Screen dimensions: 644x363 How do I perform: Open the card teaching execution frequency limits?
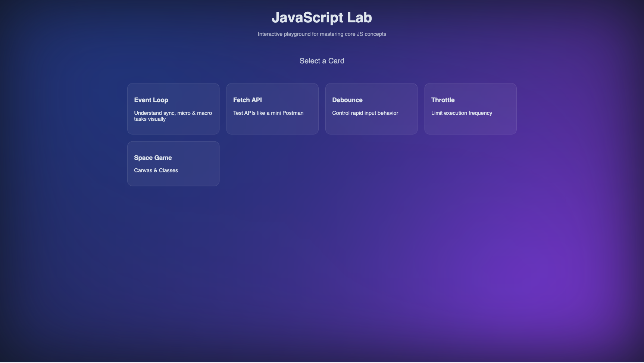pos(470,108)
